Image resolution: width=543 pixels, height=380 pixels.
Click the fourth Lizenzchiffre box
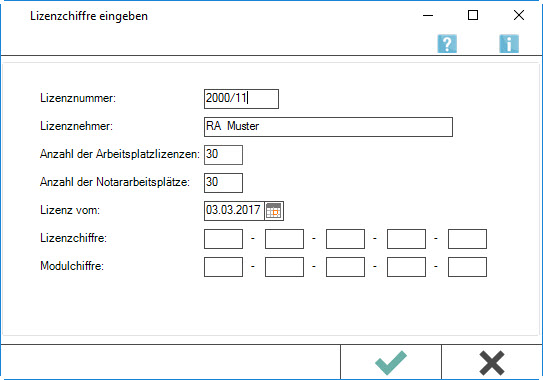(406, 239)
